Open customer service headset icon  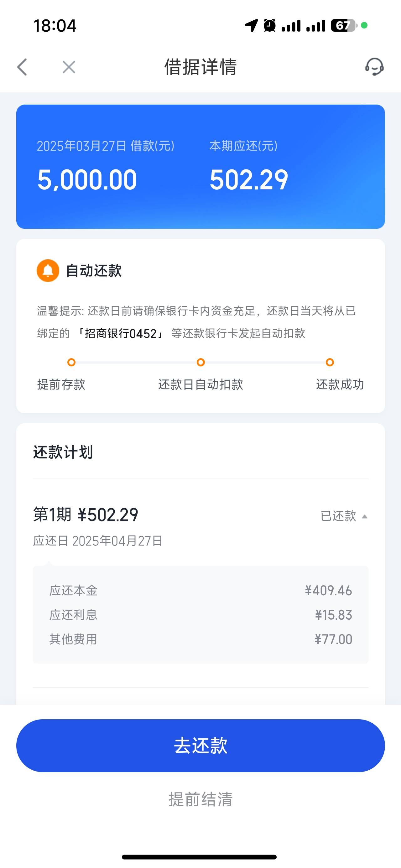coord(374,66)
